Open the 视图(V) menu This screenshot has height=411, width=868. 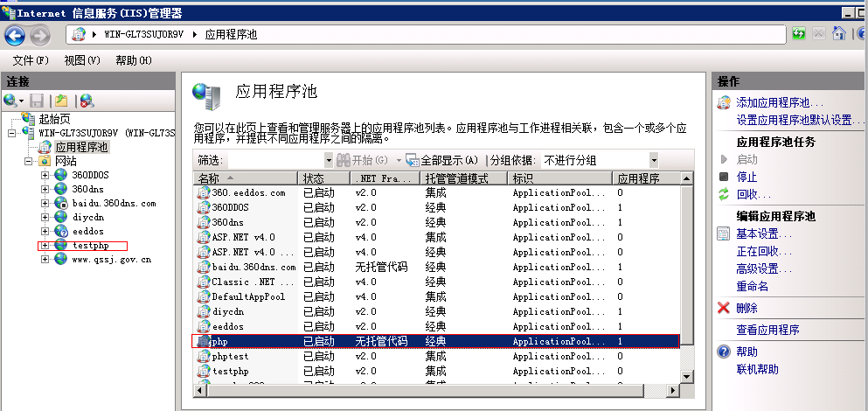pos(82,60)
